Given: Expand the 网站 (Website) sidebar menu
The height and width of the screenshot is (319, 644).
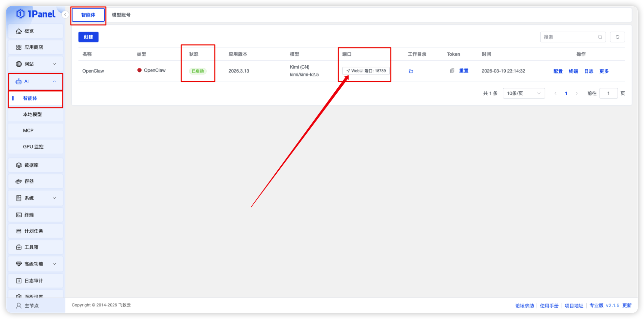Looking at the screenshot, I should point(36,64).
